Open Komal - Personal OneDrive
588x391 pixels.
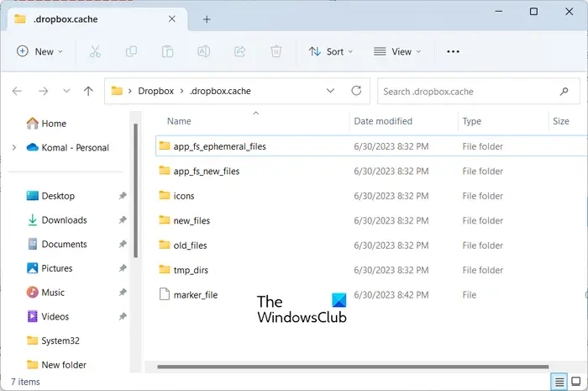click(x=67, y=147)
